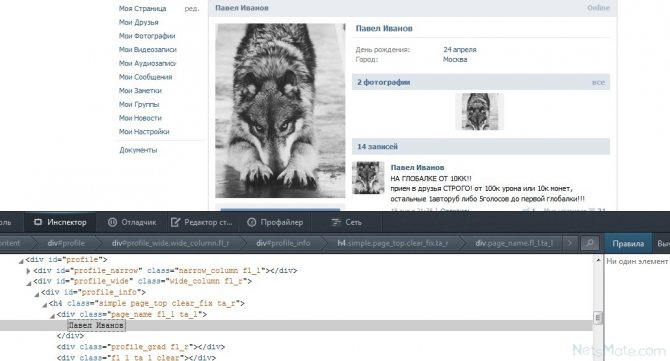
Task: Open Мои Настройки
Action: [x=144, y=132]
